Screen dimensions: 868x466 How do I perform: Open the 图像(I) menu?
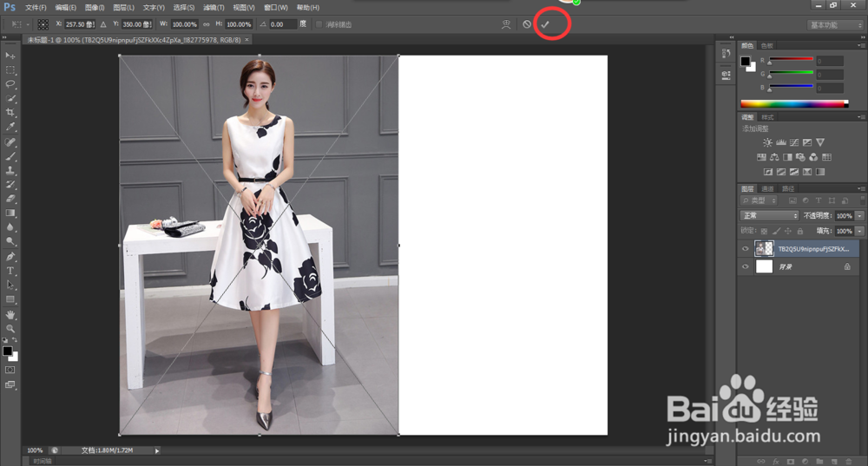tap(95, 7)
